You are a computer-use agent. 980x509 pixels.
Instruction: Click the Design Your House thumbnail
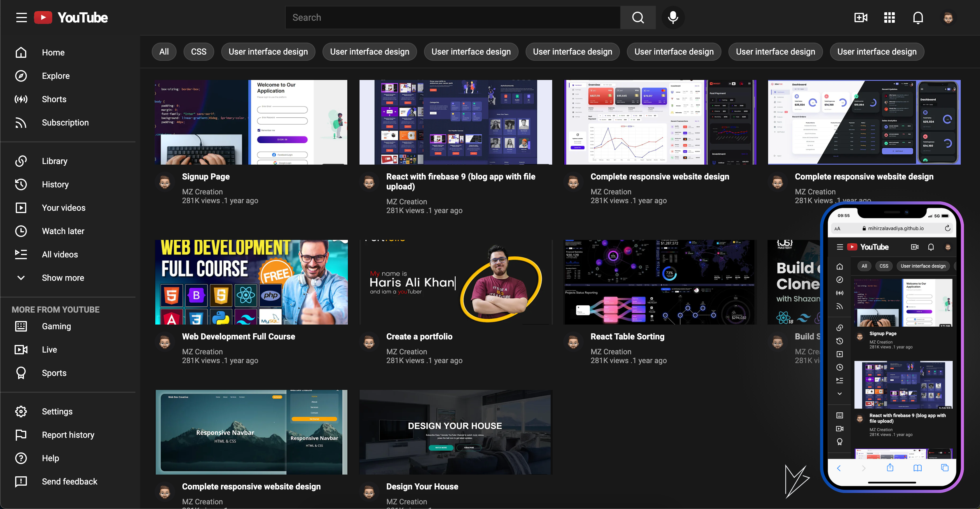[455, 432]
